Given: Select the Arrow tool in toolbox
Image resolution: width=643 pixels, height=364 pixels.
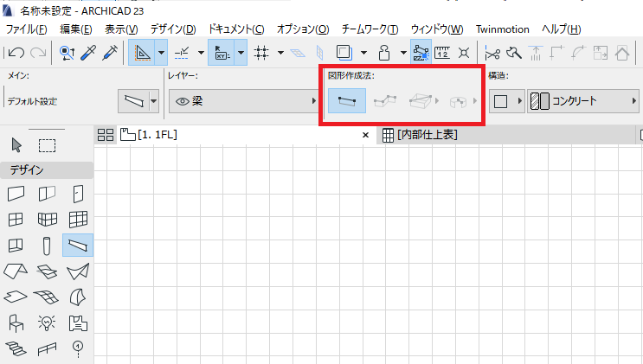Looking at the screenshot, I should [16, 145].
